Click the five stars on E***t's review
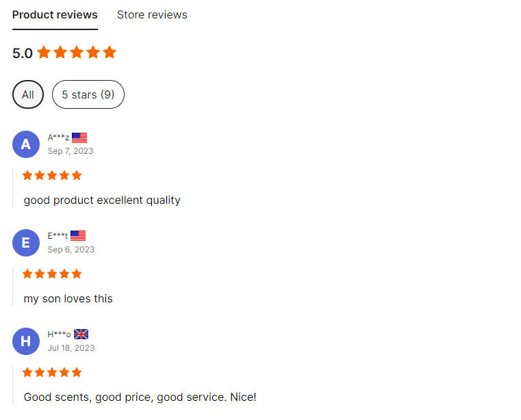Image resolution: width=521 pixels, height=420 pixels. [x=52, y=274]
